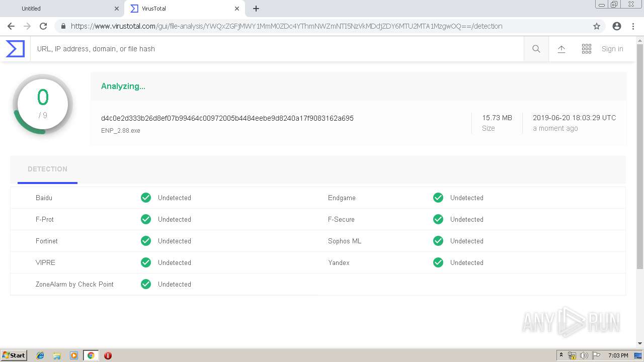Focus the URL, IP address, domain search field
Viewport: 644px width, 362px height.
pos(277,49)
